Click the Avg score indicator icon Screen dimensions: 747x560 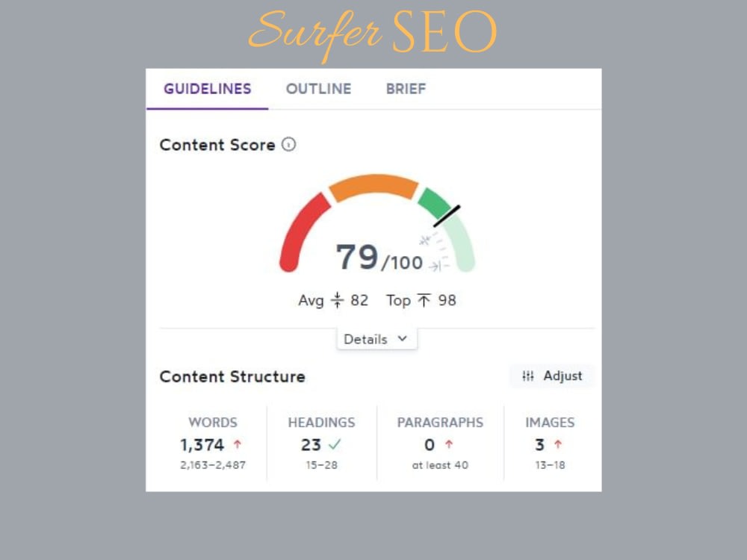338,300
